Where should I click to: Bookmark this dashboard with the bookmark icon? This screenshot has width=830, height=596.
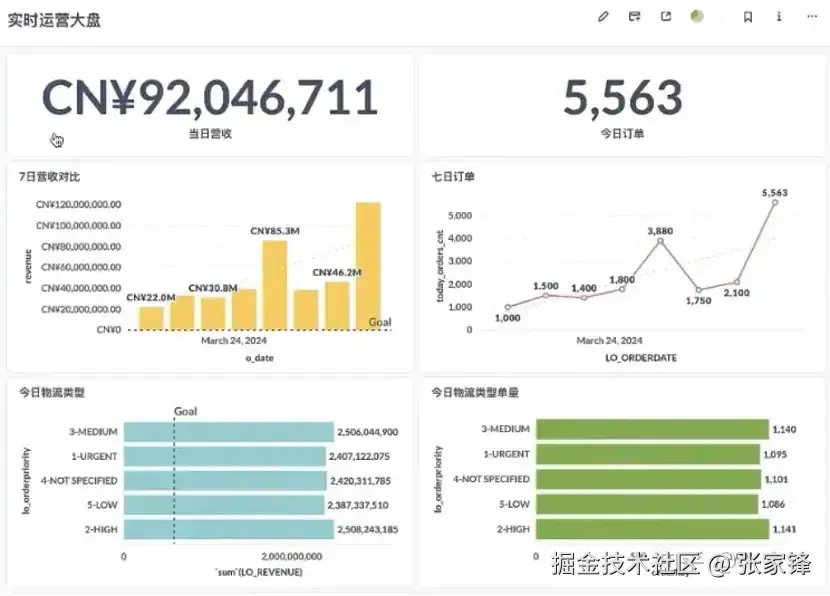point(747,17)
